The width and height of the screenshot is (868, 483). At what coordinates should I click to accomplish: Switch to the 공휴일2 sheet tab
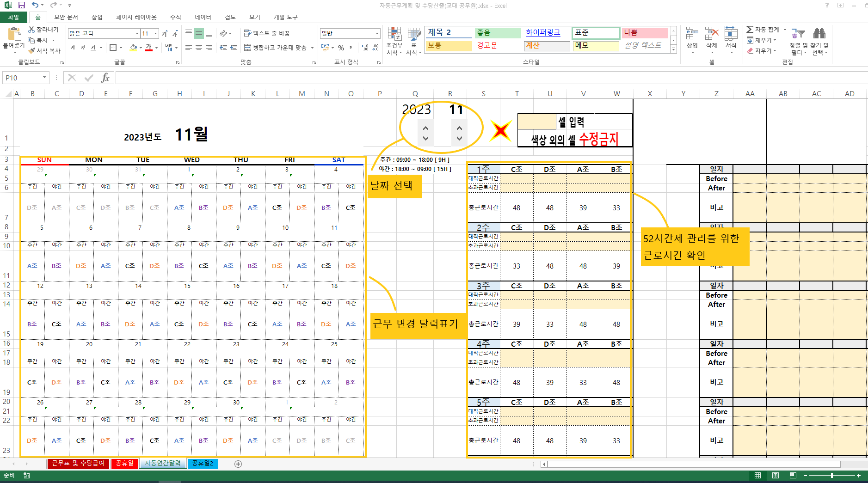[203, 463]
